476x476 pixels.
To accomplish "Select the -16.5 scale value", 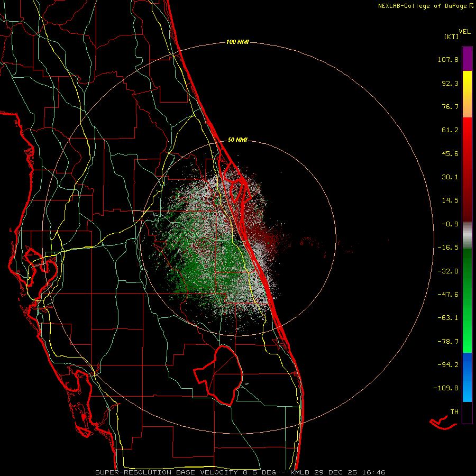I will click(448, 248).
